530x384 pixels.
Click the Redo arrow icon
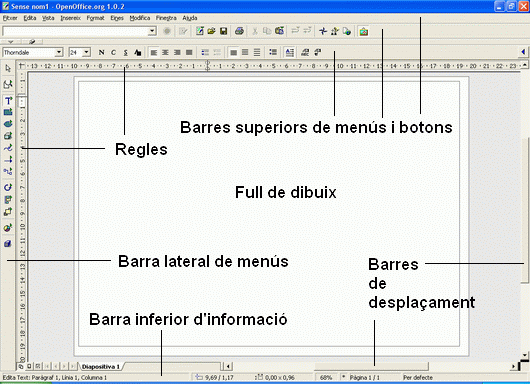[x=307, y=31]
